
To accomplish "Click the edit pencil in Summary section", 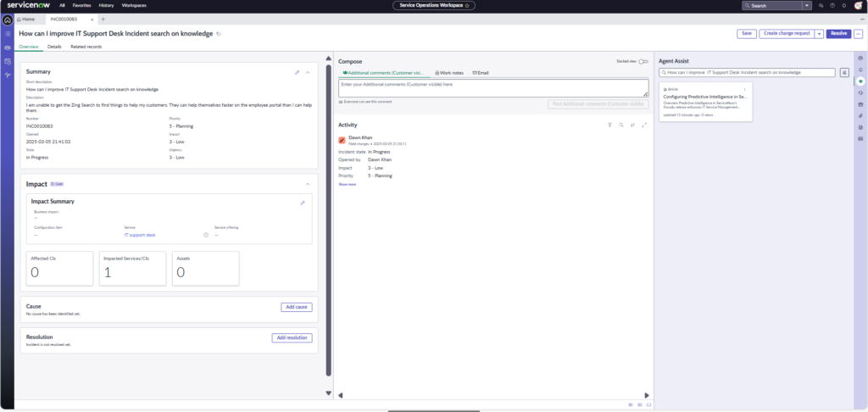I will click(x=297, y=72).
